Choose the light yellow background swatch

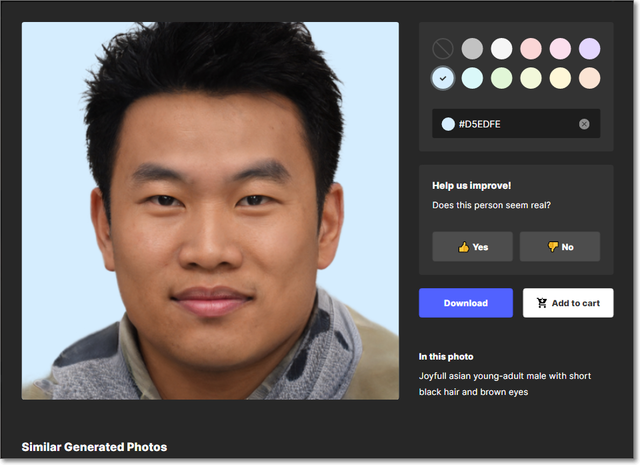click(561, 77)
